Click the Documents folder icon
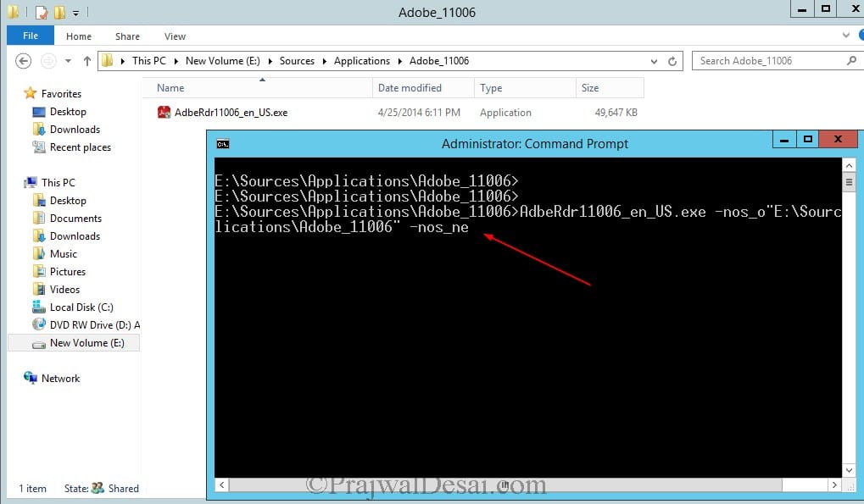This screenshot has width=864, height=504. coord(38,218)
